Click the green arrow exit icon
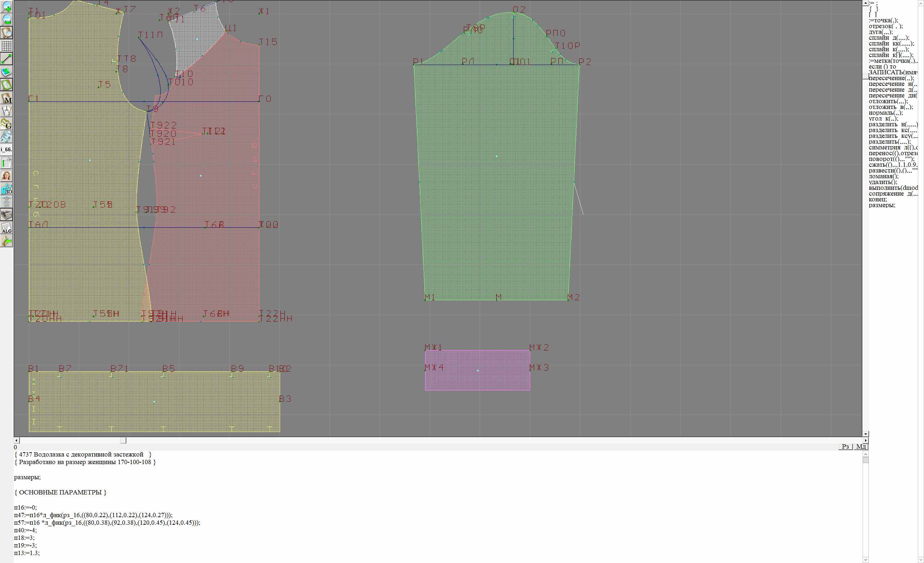 (7, 241)
